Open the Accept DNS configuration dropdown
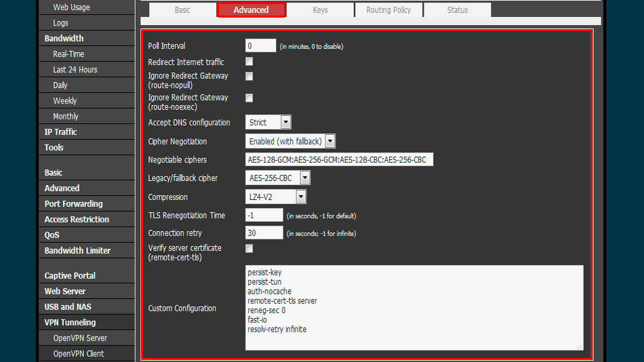Viewport: 644px width, 362px height. coord(268,123)
